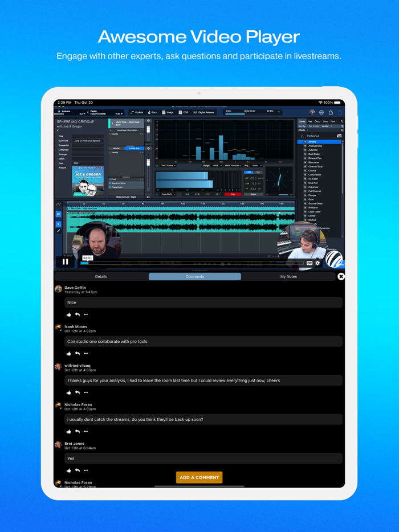Select the pencil draw tool in the track editor
399x532 pixels.
[x=58, y=231]
